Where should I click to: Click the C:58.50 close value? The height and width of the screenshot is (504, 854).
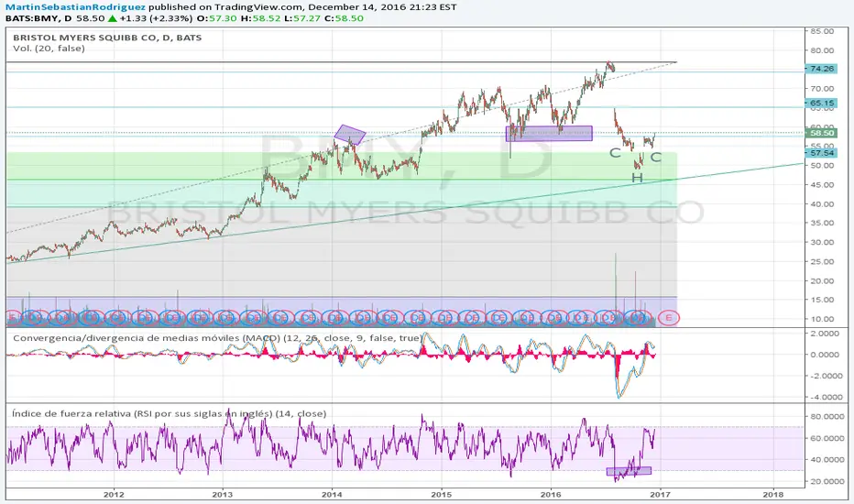click(x=344, y=18)
